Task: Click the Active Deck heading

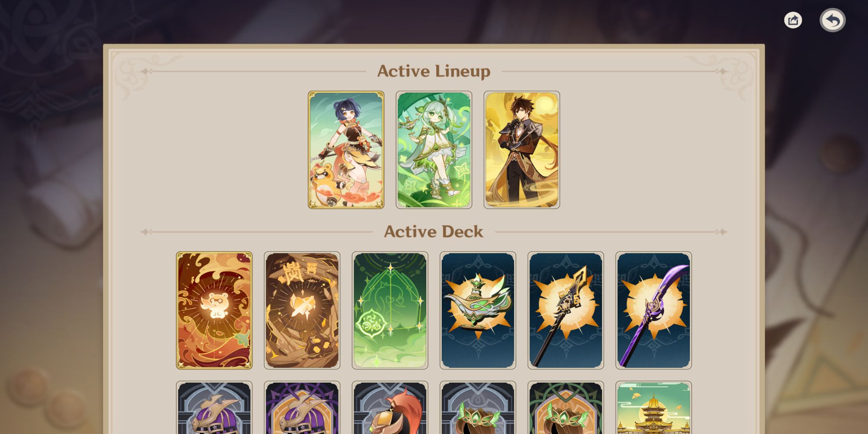Action: 434,232
